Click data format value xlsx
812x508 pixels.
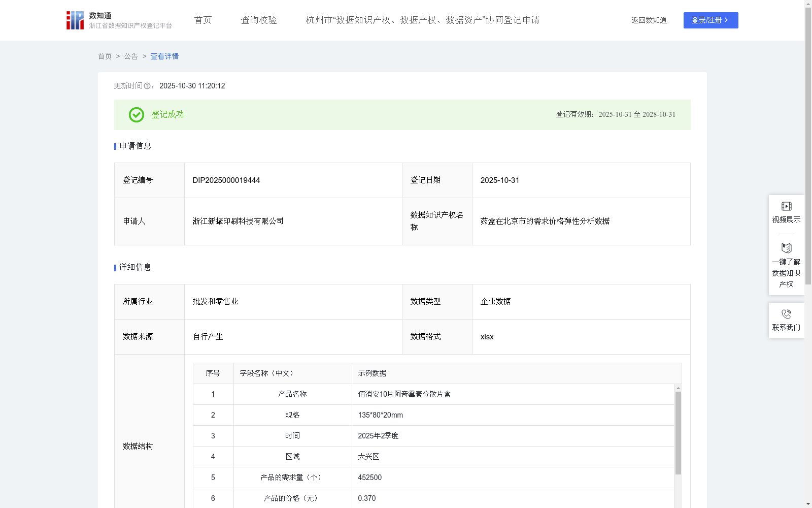coord(487,337)
